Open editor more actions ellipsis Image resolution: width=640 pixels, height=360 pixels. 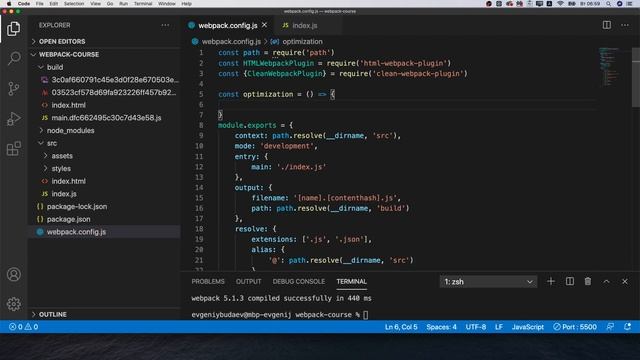click(625, 25)
